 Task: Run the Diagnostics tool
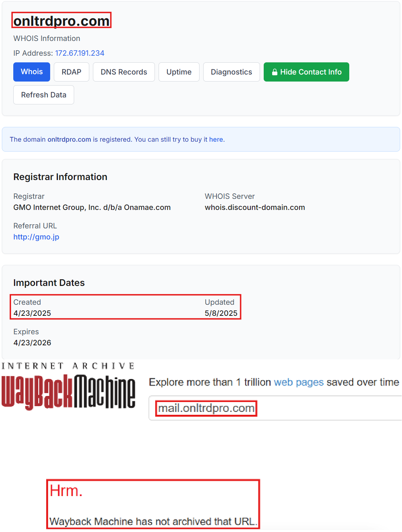[x=231, y=72]
